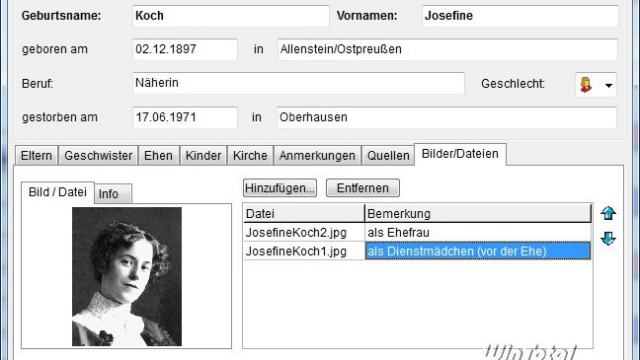640x360 pixels.
Task: Click the death place field Oberhausen
Action: (x=447, y=118)
